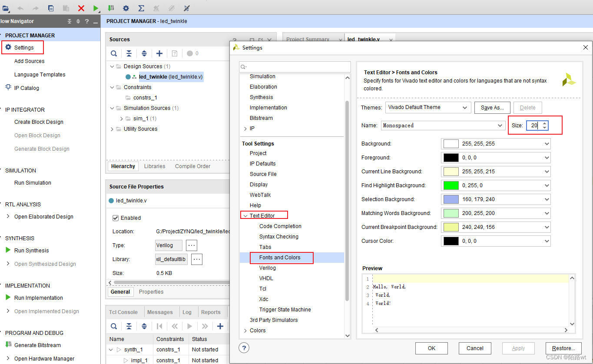
Task: Increase font size with the up stepper arrow
Action: tap(544, 123)
